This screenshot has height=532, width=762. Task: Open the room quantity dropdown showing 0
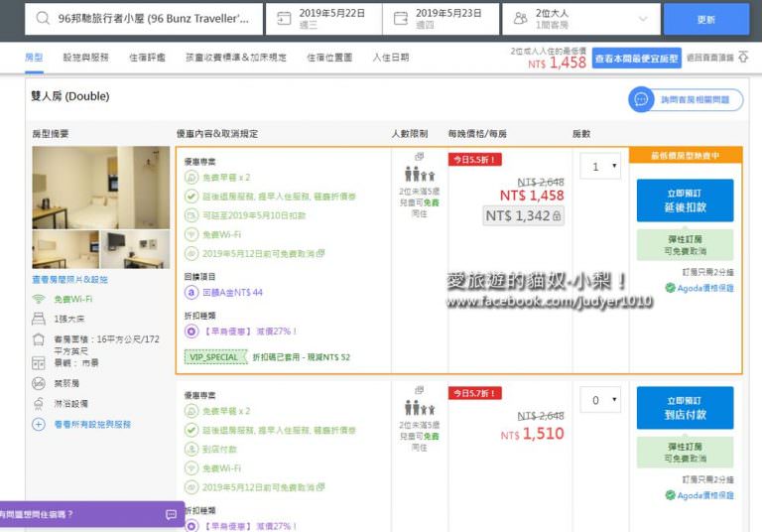coord(600,401)
